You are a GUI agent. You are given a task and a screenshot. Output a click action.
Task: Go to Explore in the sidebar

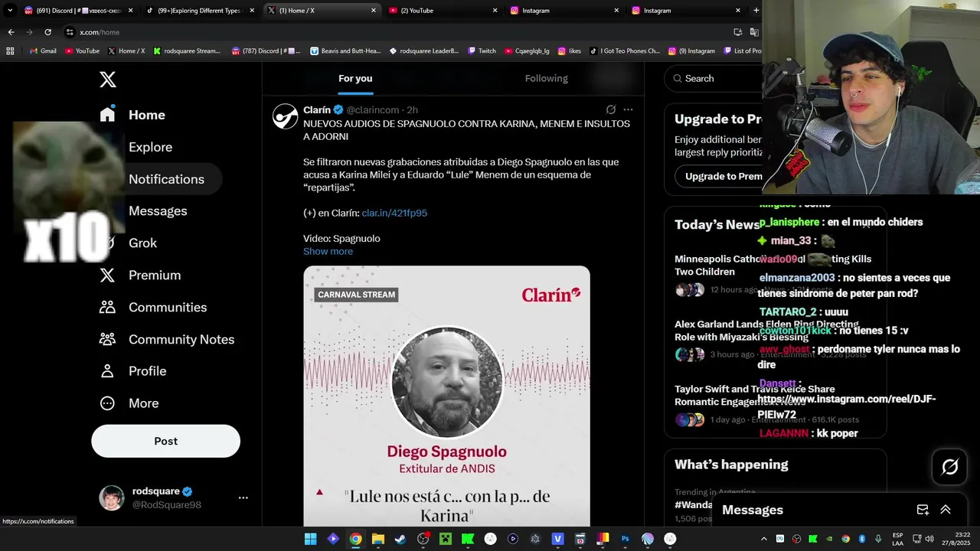pos(150,147)
